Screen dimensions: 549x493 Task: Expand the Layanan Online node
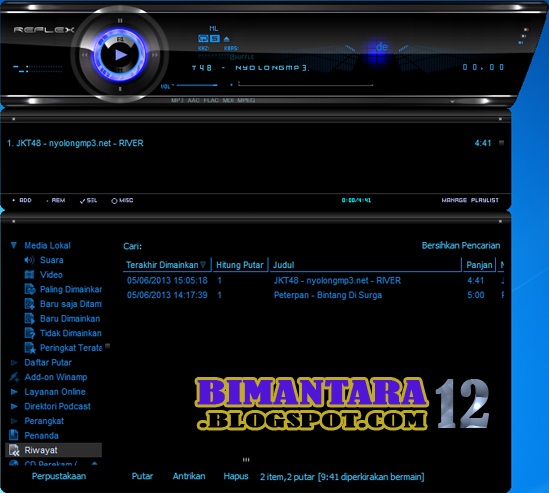pyautogui.click(x=14, y=392)
